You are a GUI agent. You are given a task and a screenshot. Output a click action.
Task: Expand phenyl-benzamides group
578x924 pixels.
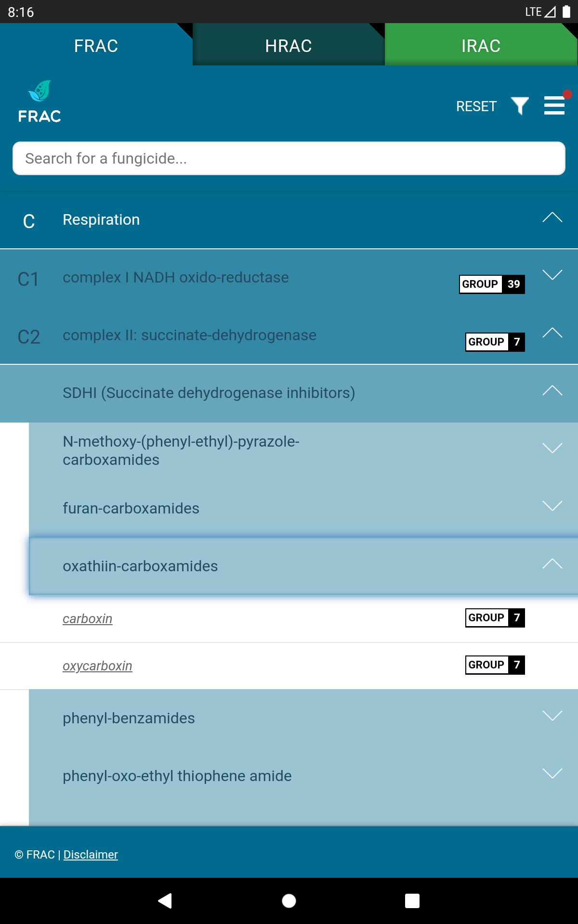click(303, 718)
